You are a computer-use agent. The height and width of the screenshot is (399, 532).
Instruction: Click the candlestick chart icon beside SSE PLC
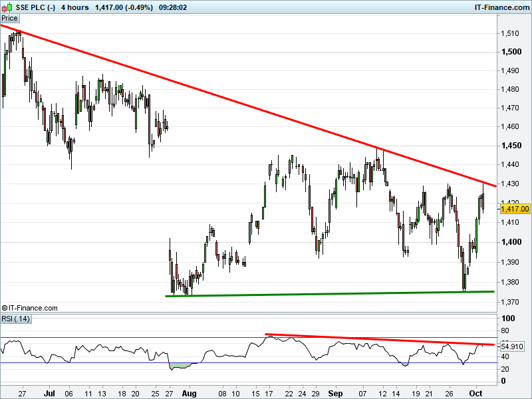point(7,7)
